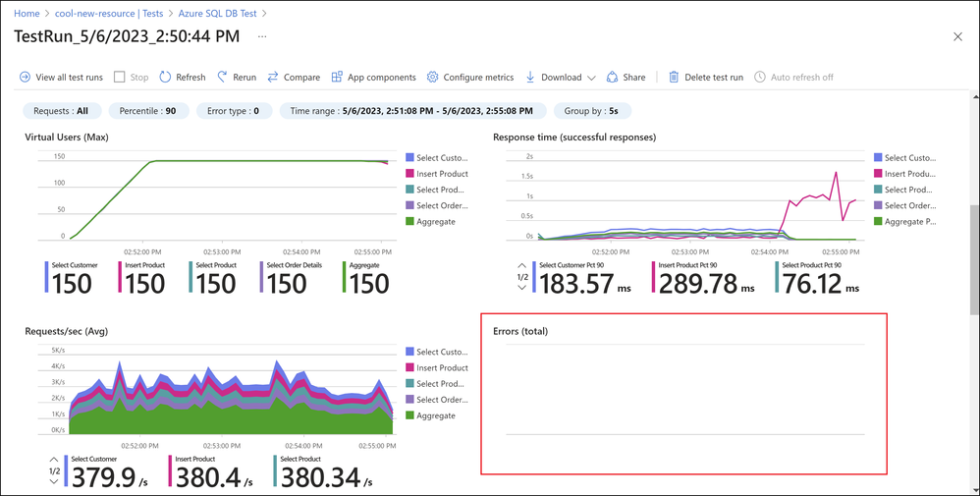Open Azure SQL DB Test breadcrumb
Viewport: 980px width, 496px height.
pyautogui.click(x=217, y=13)
